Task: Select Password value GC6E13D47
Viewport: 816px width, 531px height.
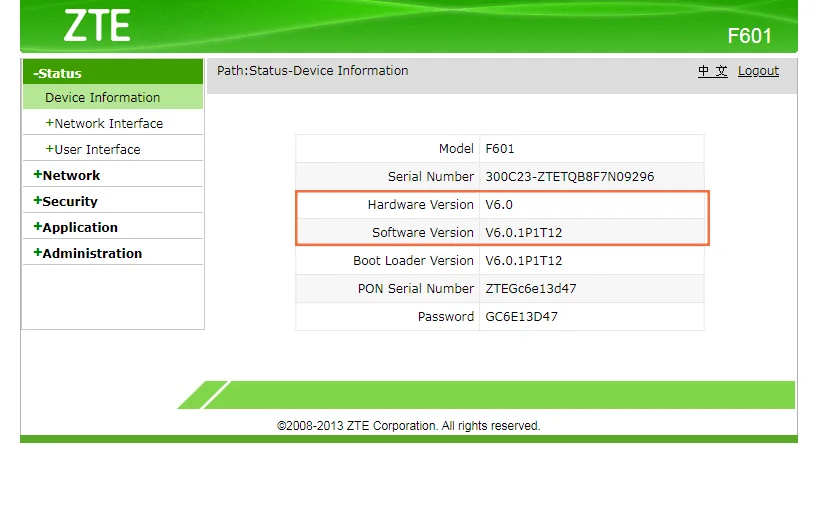Action: pos(521,317)
